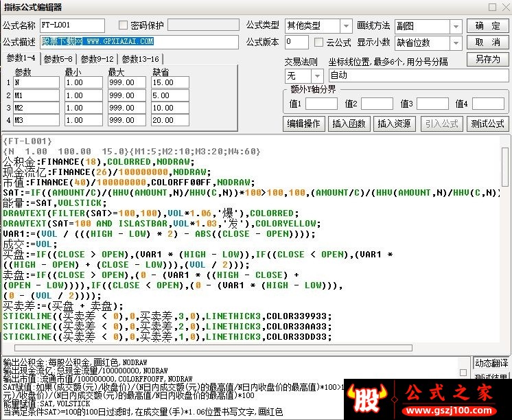The width and height of the screenshot is (512, 420).
Task: Click the STICKLINE line ending COLOR339933
Action: (x=167, y=316)
